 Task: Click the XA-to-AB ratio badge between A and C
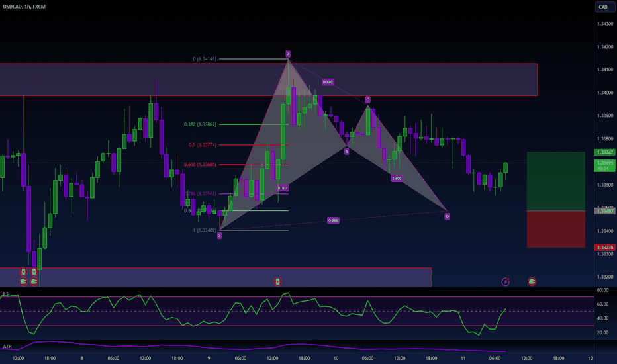click(328, 82)
